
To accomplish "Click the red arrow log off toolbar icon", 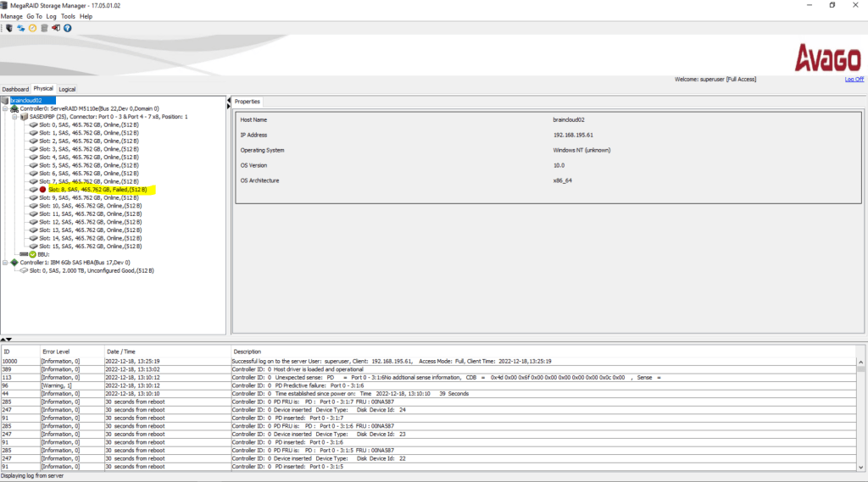I will [x=56, y=28].
